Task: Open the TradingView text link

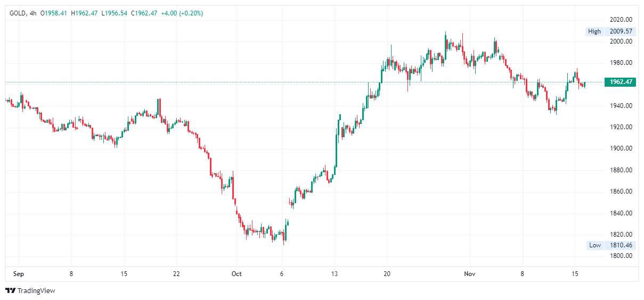Action: (36, 291)
